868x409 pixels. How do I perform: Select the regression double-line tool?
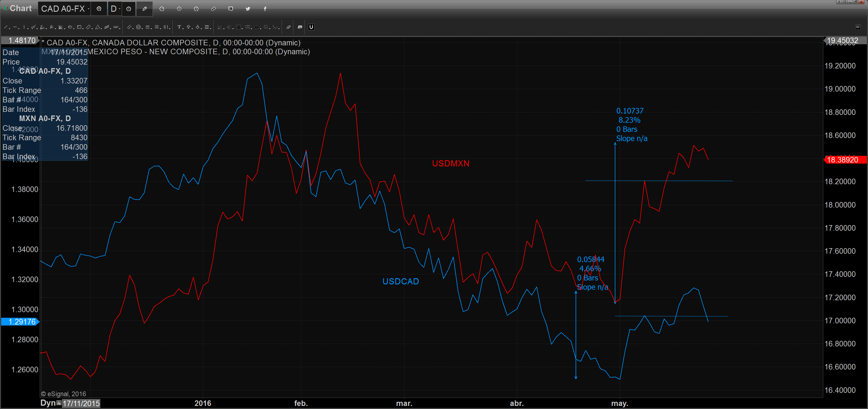coord(130,27)
